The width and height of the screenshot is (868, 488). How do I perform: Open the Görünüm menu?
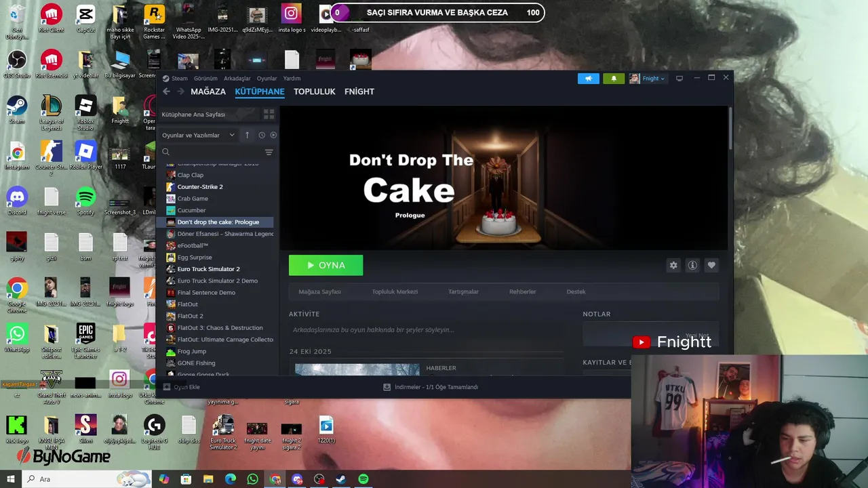pos(205,79)
